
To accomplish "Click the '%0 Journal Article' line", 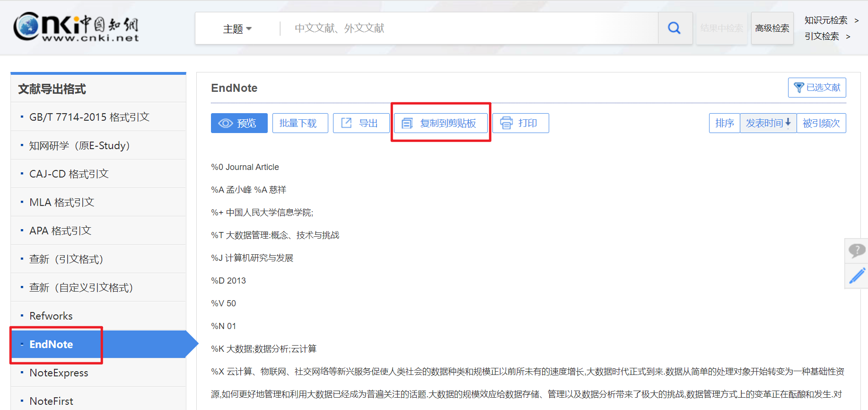I will coord(245,167).
